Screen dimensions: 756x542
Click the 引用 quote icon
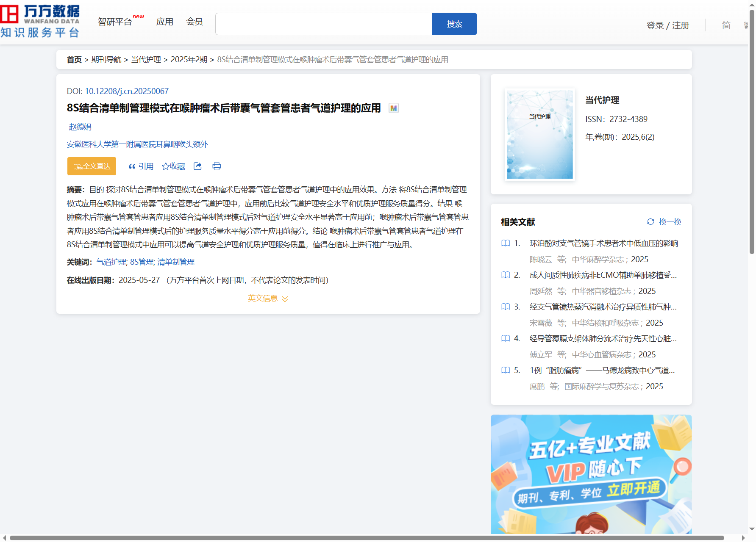(x=132, y=166)
